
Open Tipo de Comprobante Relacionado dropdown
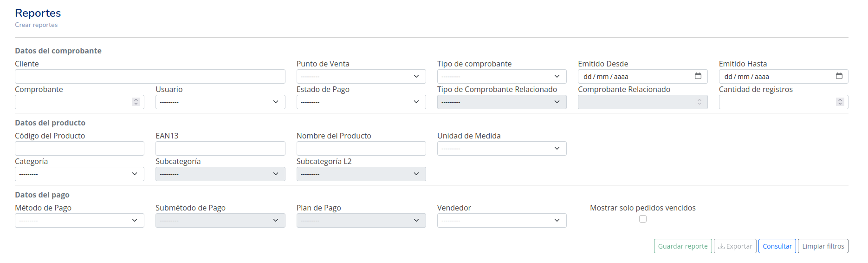pyautogui.click(x=502, y=102)
